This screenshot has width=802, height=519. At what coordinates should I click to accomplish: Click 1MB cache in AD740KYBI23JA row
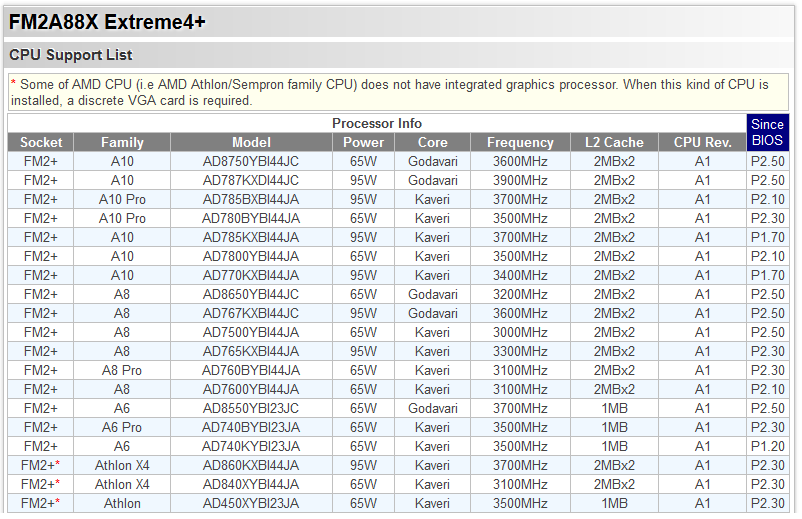614,446
